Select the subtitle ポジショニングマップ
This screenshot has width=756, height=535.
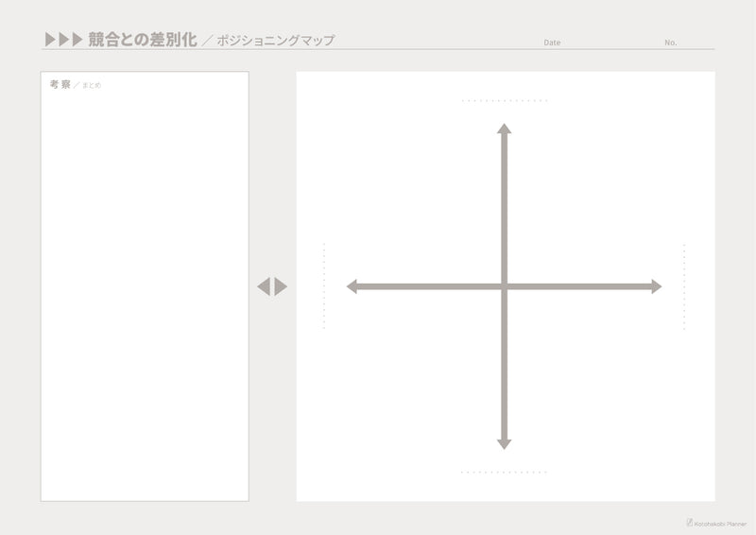276,41
